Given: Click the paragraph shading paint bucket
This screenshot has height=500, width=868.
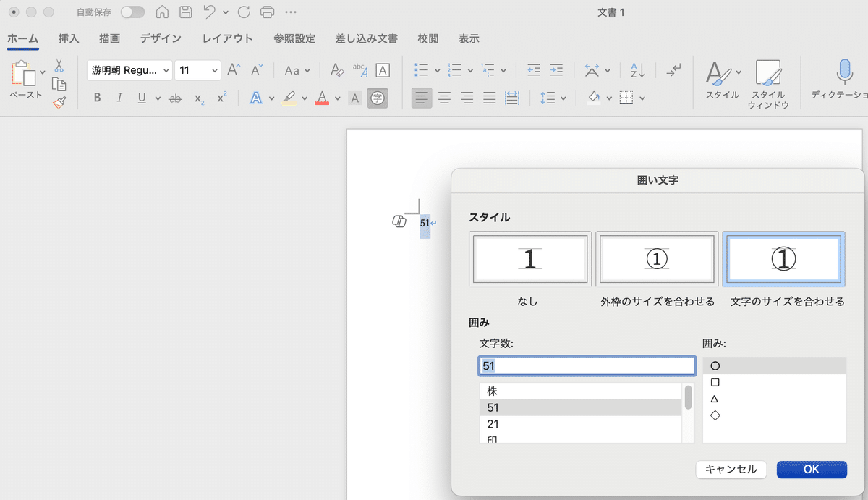Looking at the screenshot, I should [x=593, y=98].
